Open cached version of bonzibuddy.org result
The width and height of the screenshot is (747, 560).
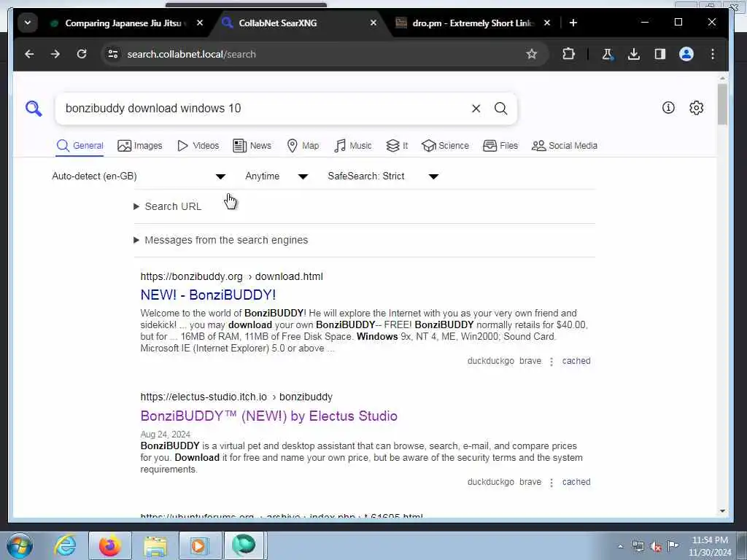click(576, 361)
